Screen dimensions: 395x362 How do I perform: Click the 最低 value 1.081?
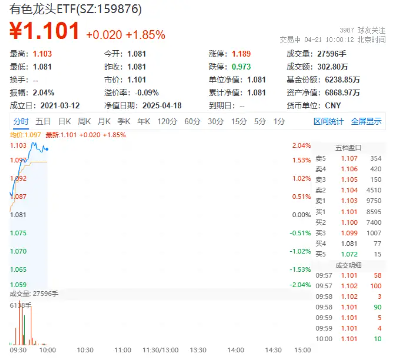click(x=42, y=67)
